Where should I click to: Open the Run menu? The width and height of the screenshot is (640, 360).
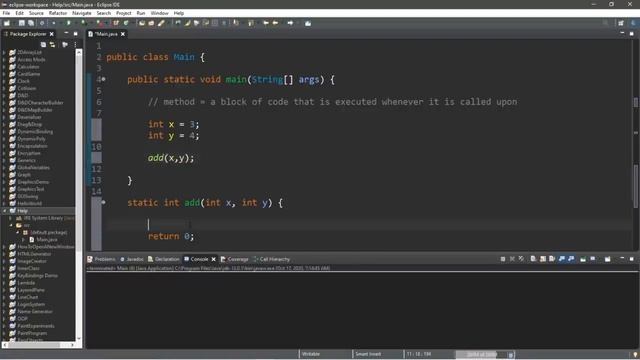point(141,13)
